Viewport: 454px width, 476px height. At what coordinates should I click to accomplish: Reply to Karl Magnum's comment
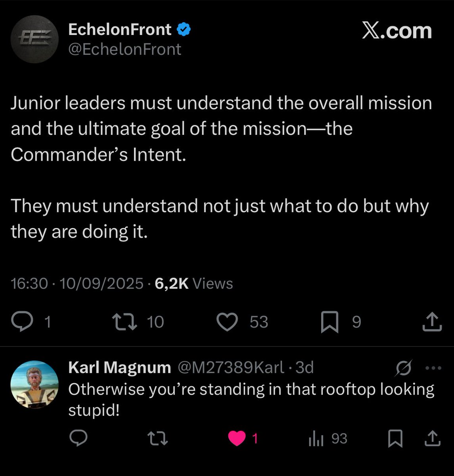(x=79, y=438)
